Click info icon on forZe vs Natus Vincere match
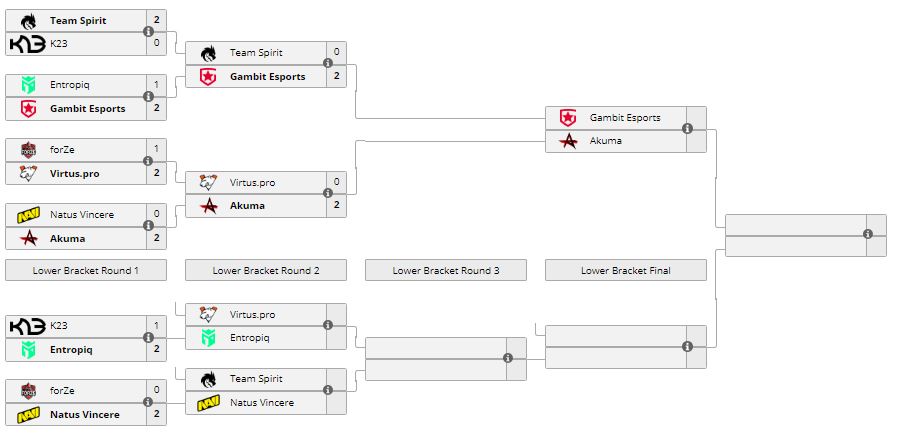The image size is (908, 439). pyautogui.click(x=148, y=403)
